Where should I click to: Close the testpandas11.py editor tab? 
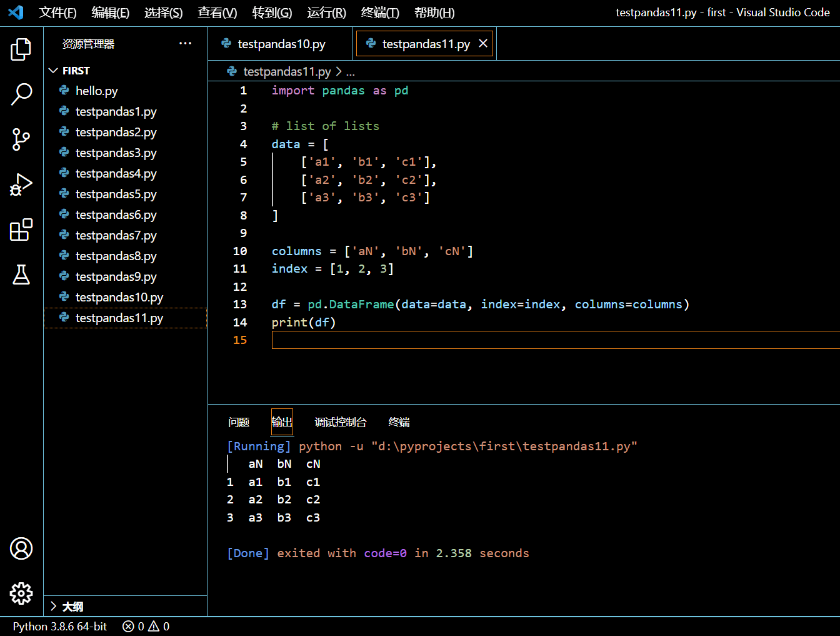point(483,43)
